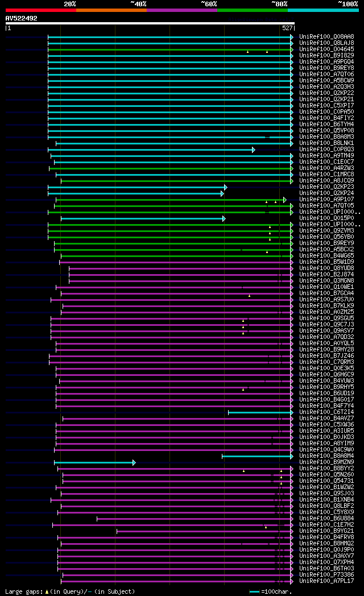Select label UniRef100_A7QT06
The height and width of the screenshot is (596, 364).
tap(326, 74)
